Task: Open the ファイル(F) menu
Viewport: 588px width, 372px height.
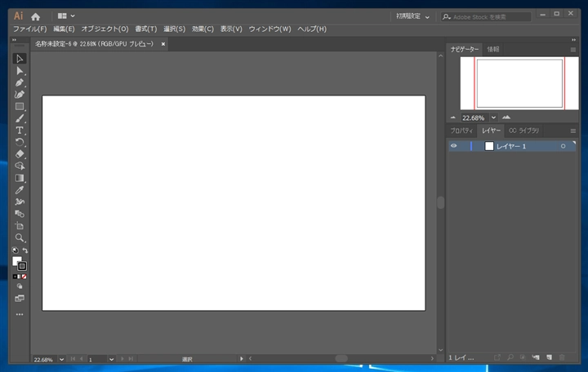Action: [x=30, y=29]
